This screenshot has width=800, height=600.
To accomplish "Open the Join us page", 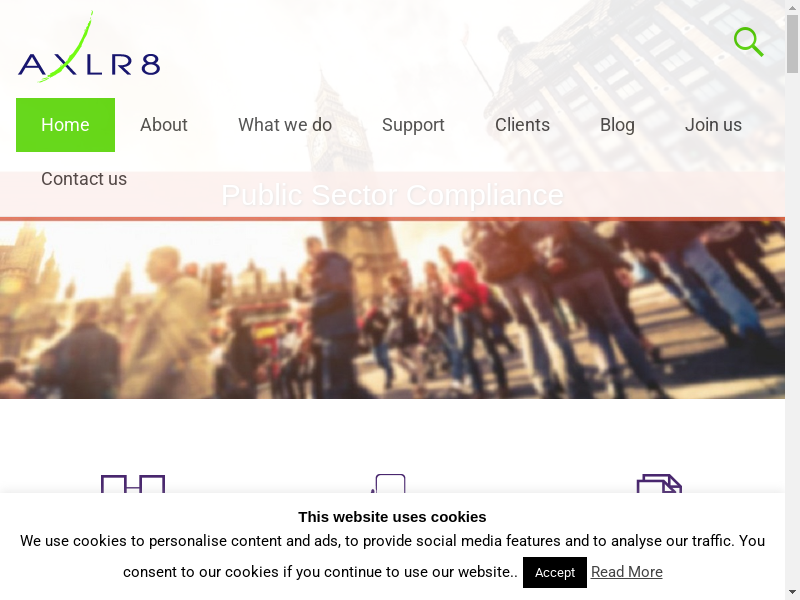I will [x=713, y=125].
